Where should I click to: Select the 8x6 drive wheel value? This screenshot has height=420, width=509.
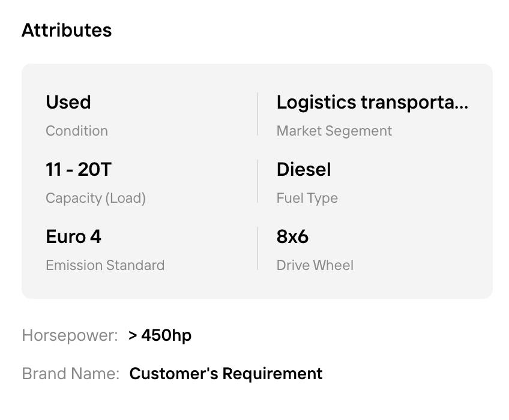click(x=292, y=236)
